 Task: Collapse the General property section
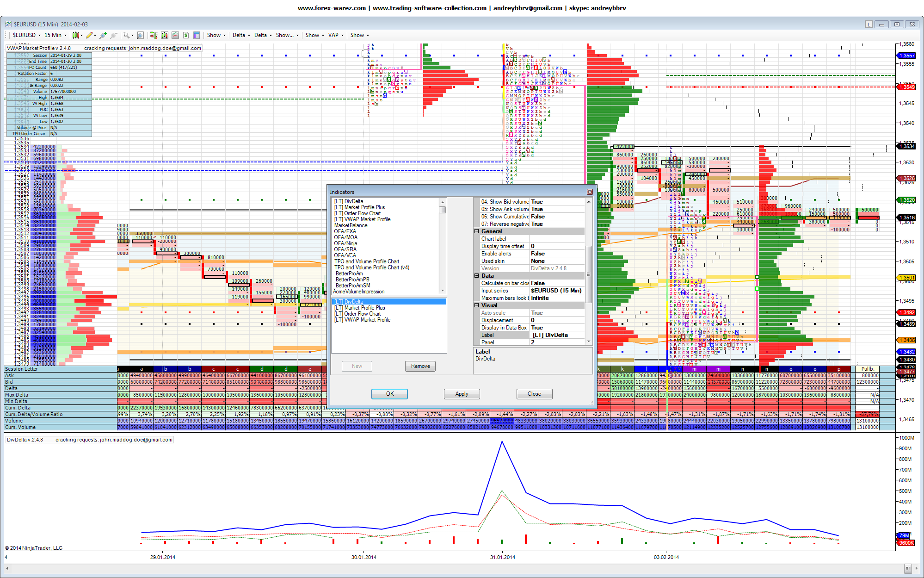coord(477,231)
